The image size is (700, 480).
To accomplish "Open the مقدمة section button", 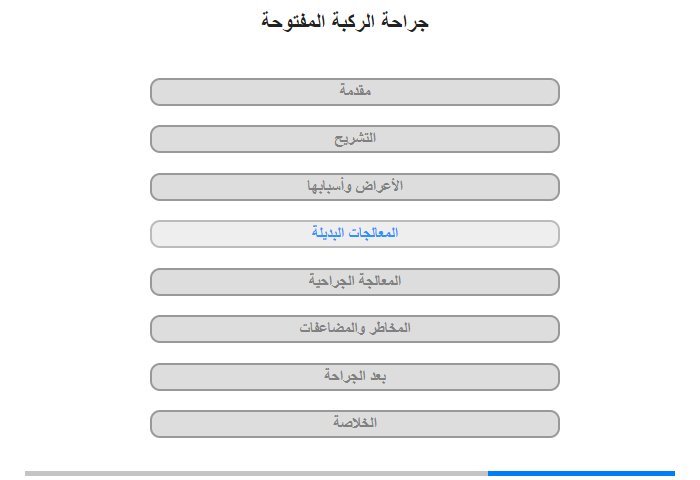I will tap(354, 92).
